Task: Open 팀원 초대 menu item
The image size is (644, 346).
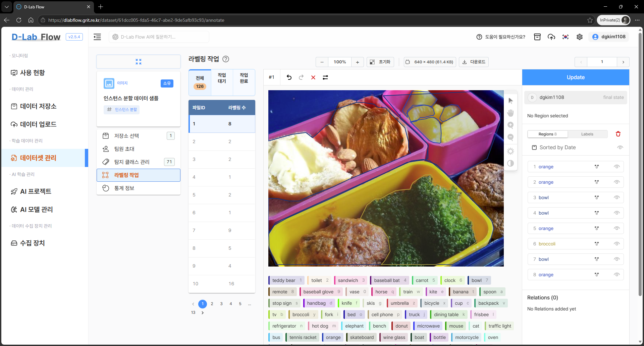Action: 139,149
